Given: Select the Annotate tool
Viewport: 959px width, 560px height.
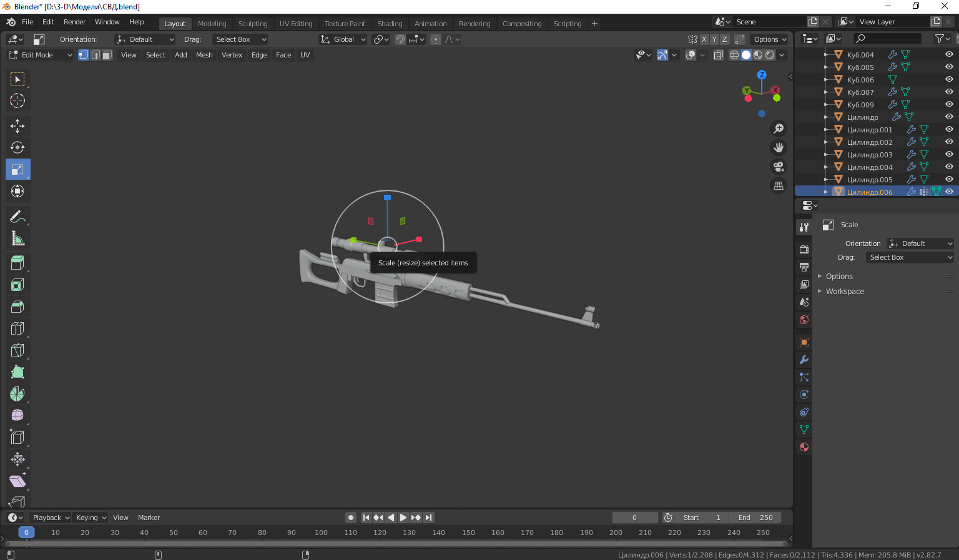Looking at the screenshot, I should (x=17, y=217).
